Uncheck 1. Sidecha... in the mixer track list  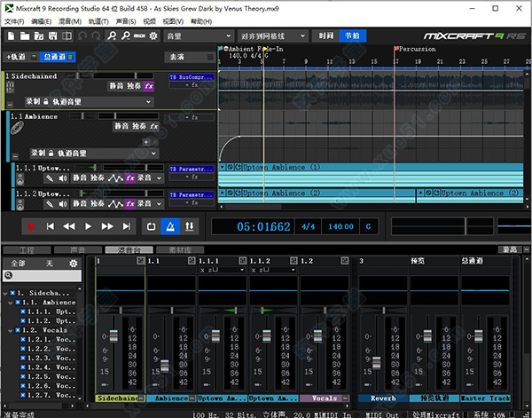[x=12, y=293]
